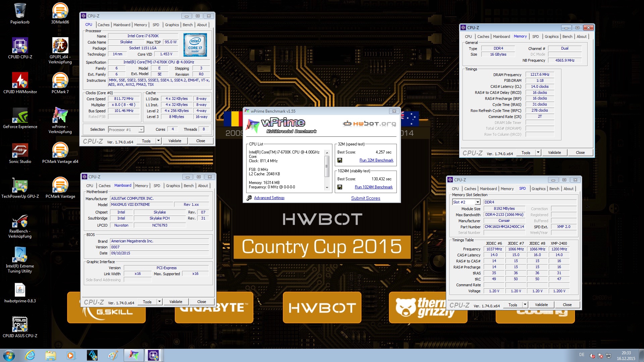Click Run 1024M Benchmark link
644x362 pixels.
click(374, 187)
